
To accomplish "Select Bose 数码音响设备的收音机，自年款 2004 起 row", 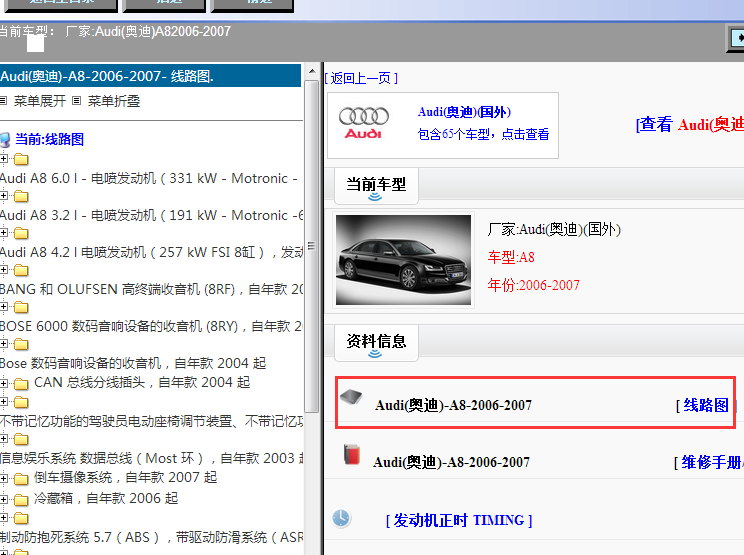I will [133, 363].
